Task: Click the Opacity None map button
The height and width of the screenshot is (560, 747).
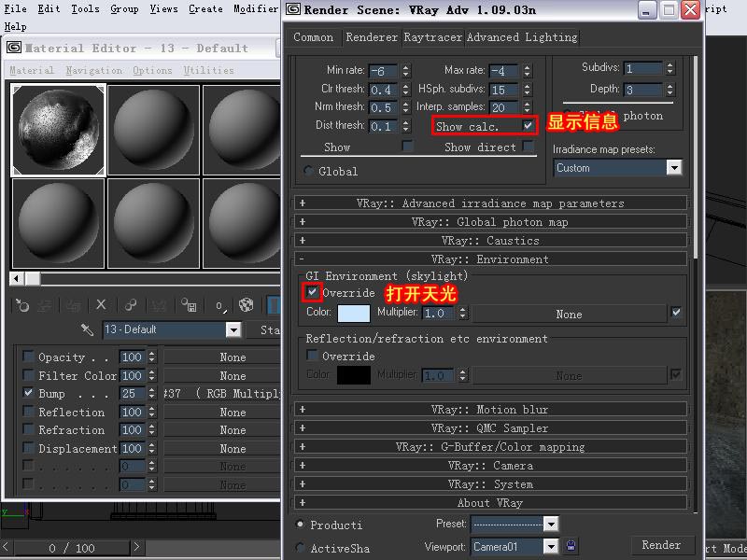Action: (221, 357)
